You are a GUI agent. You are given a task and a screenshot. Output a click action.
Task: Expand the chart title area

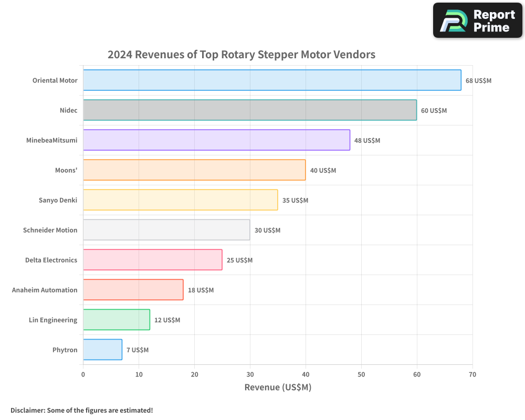(x=241, y=55)
